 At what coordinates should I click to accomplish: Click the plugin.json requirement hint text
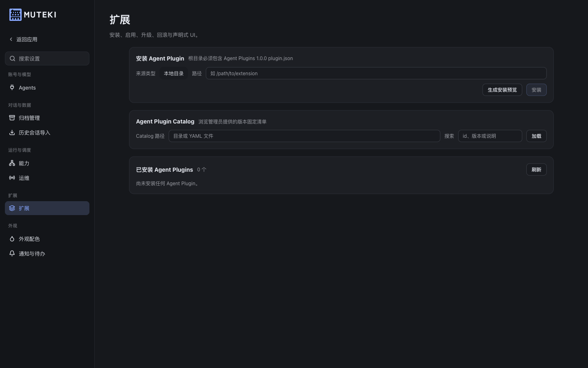(x=241, y=58)
